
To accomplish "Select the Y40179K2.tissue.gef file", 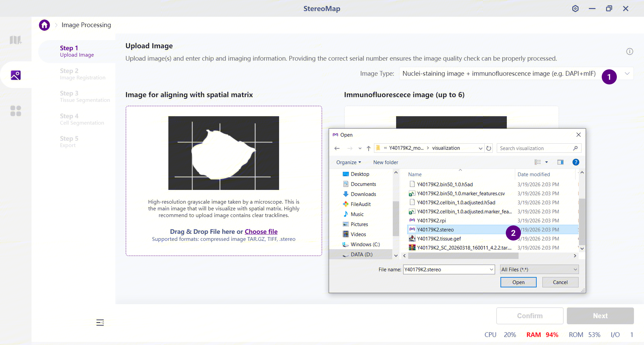I will tap(439, 238).
